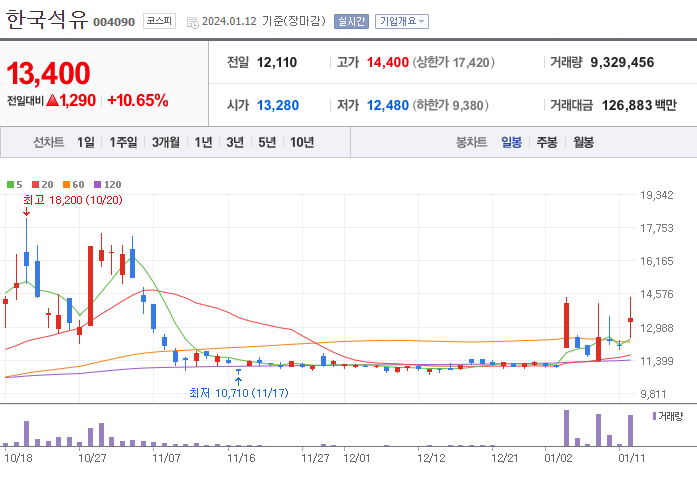Switch to 월봉 monthly candle chart
This screenshot has height=482, width=697.
pyautogui.click(x=583, y=142)
